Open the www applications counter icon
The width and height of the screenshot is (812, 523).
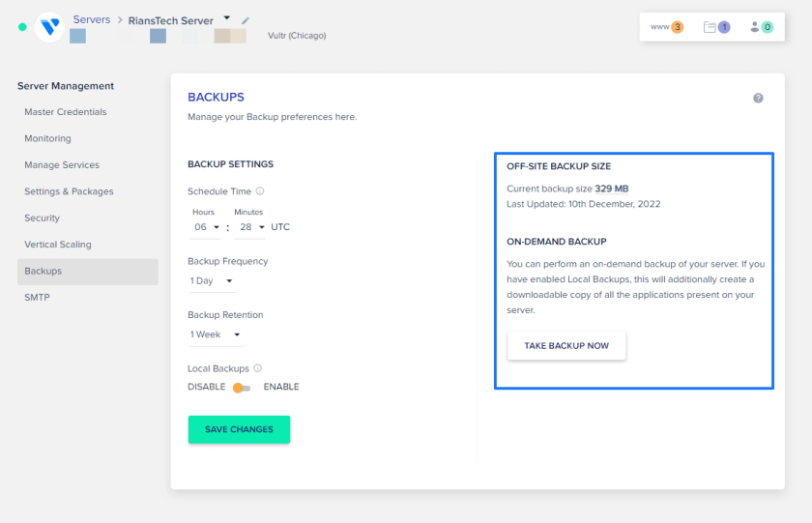[667, 27]
